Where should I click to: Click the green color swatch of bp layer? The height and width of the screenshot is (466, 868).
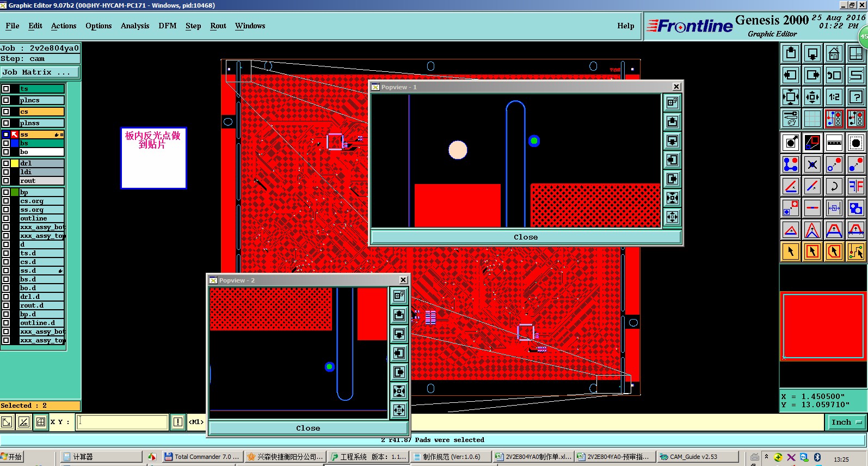coord(15,192)
